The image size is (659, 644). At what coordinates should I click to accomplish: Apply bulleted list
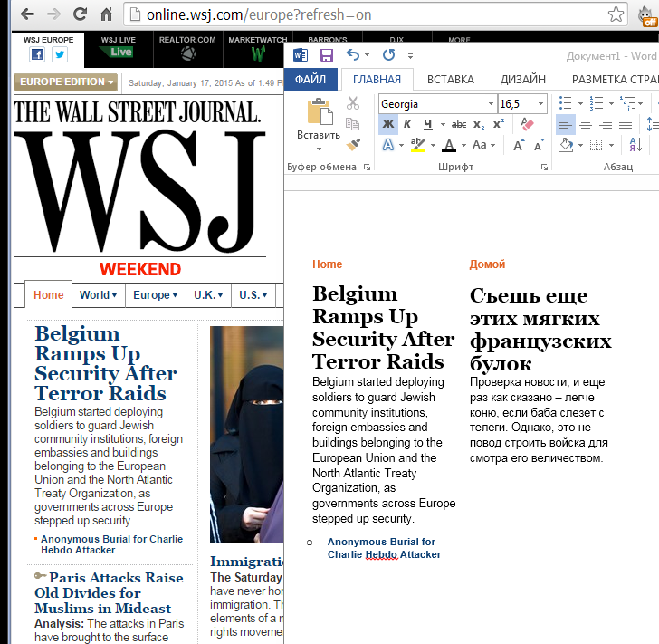click(565, 103)
